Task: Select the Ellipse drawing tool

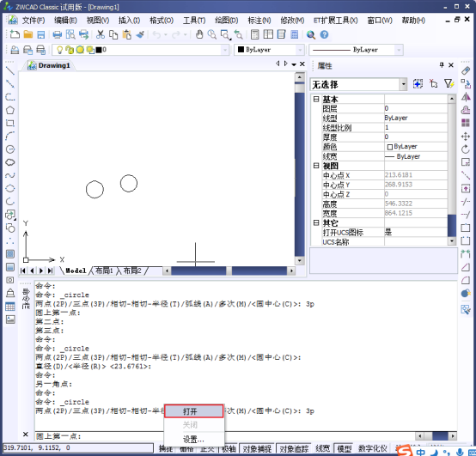Action: [x=10, y=188]
